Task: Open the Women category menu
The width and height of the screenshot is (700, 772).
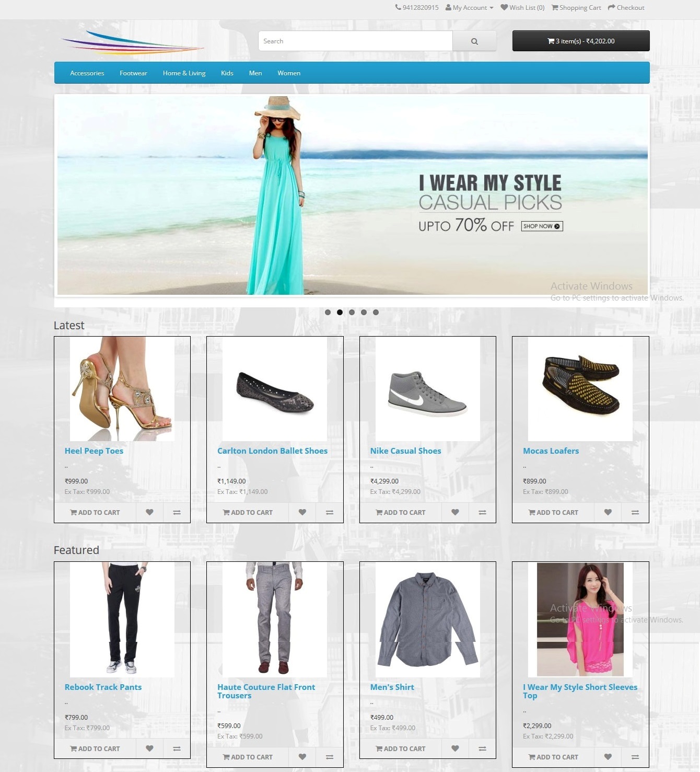Action: coord(289,73)
